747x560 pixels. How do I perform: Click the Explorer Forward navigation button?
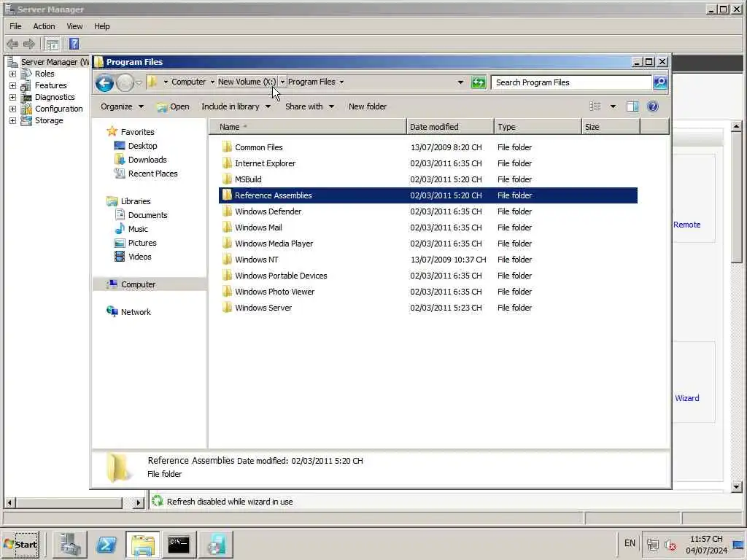[x=125, y=83]
